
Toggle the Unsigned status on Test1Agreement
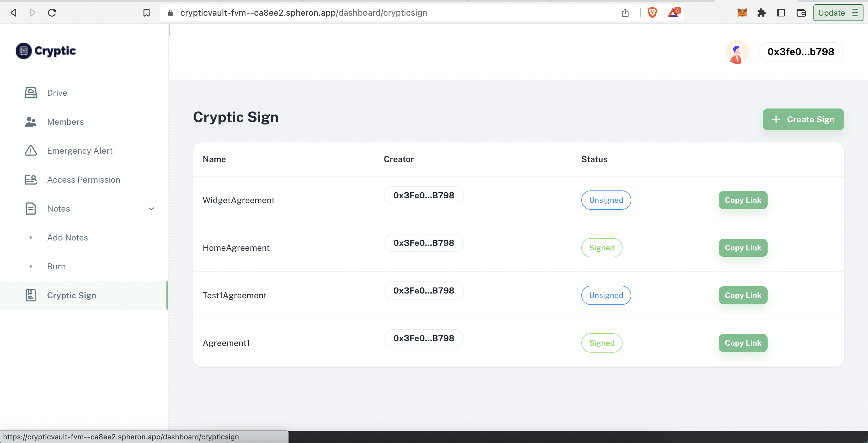point(606,295)
